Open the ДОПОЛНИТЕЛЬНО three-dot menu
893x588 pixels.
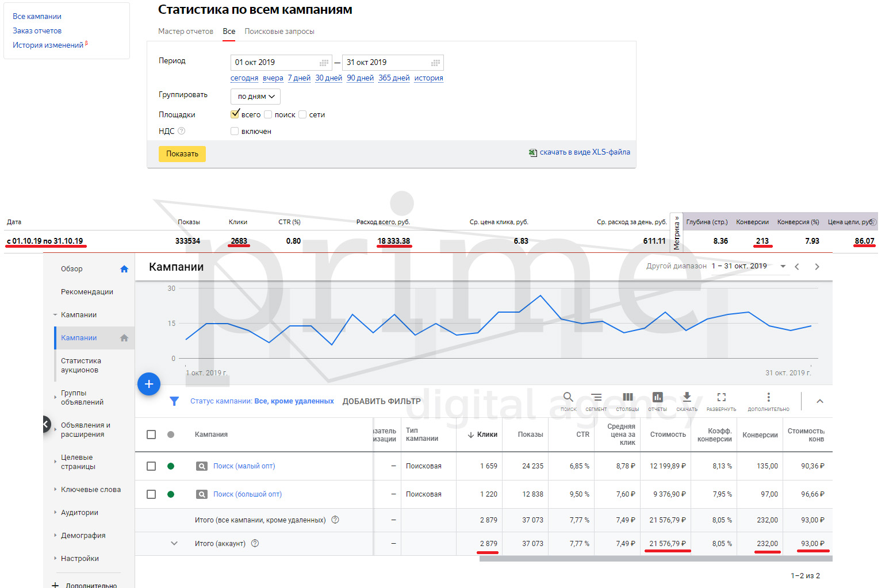click(x=769, y=397)
